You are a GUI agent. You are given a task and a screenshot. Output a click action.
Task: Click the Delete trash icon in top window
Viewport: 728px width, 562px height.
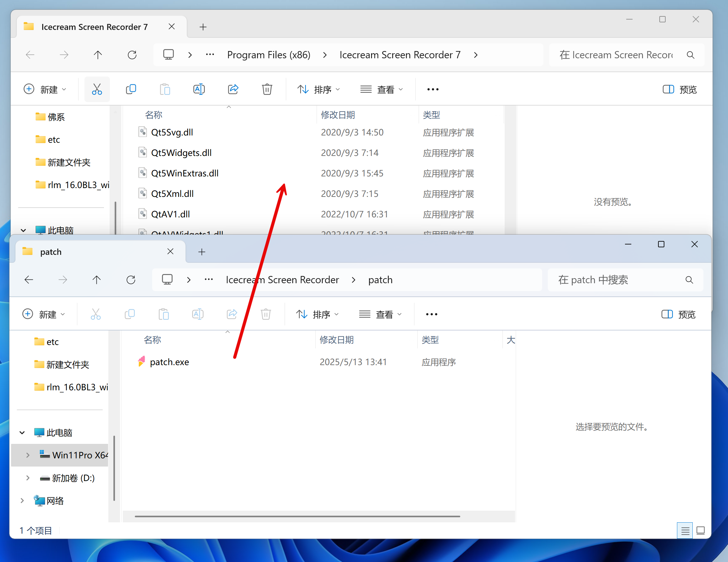click(267, 89)
